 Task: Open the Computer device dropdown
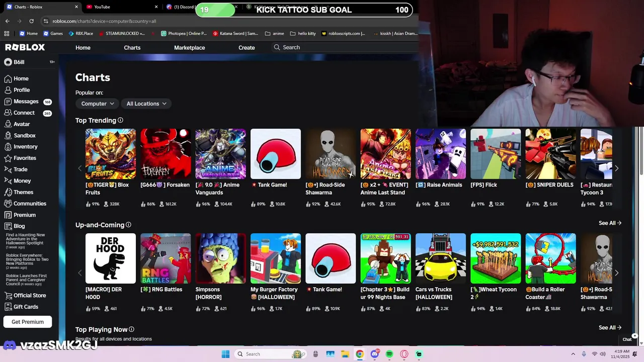[x=98, y=104]
